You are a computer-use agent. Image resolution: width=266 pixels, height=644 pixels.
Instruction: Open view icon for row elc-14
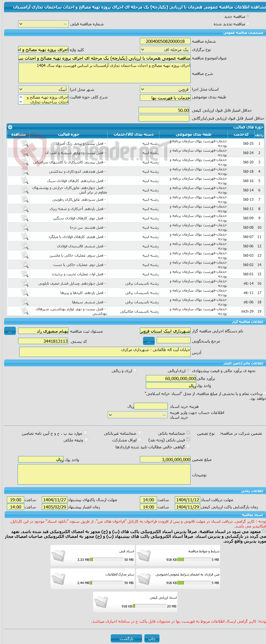click(x=25, y=283)
